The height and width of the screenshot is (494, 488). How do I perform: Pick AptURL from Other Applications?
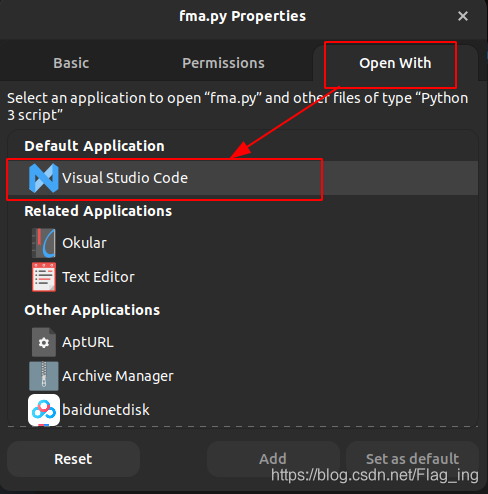(x=243, y=342)
